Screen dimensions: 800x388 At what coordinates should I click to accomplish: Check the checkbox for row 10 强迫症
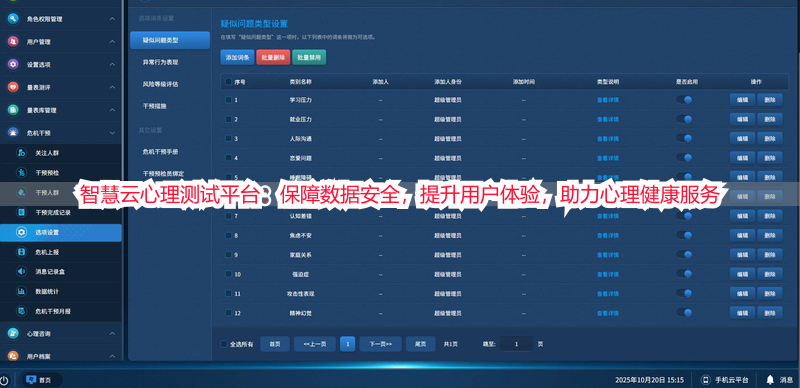(x=228, y=274)
